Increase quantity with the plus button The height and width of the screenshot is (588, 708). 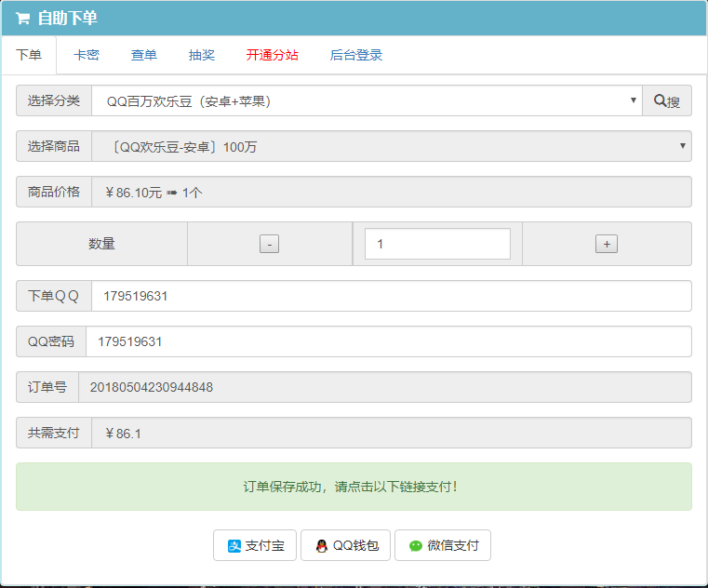pos(607,244)
